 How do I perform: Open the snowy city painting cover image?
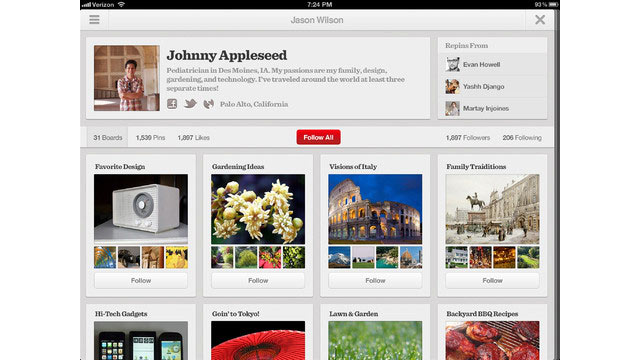pos(492,209)
